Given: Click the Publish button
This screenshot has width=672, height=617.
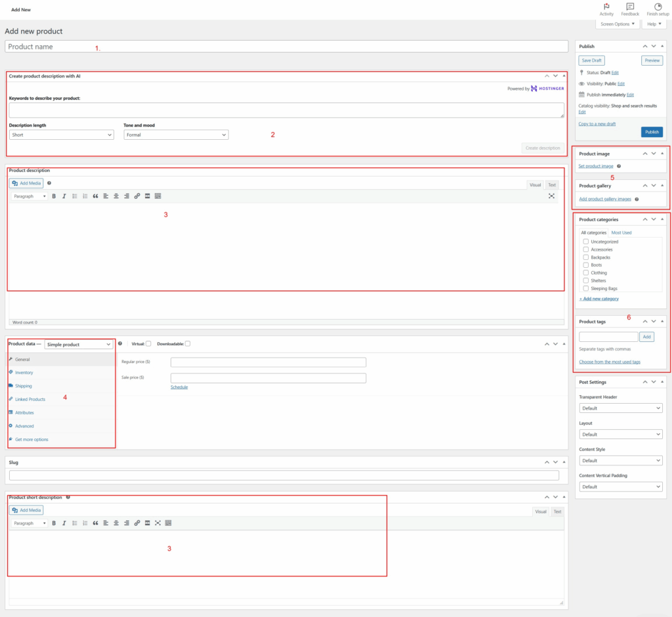Looking at the screenshot, I should (x=652, y=132).
